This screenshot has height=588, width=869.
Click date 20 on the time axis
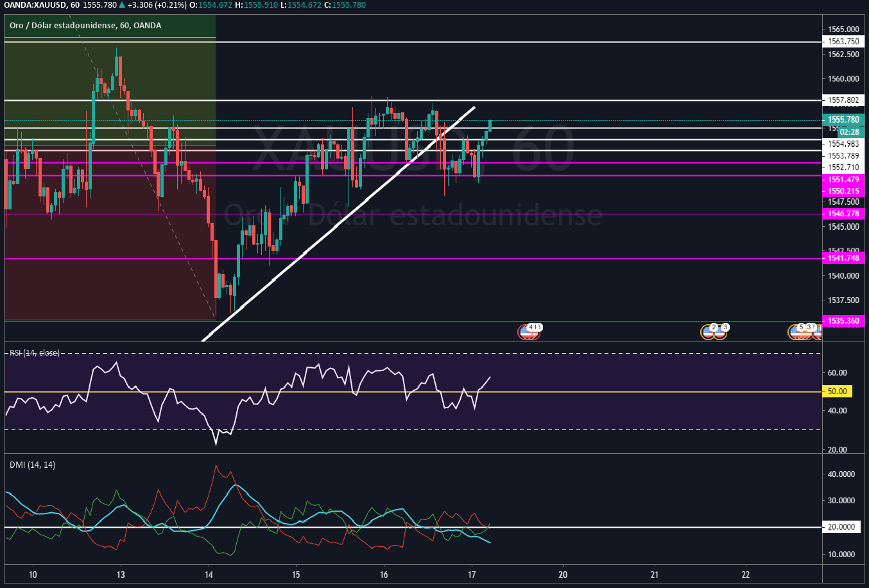563,575
